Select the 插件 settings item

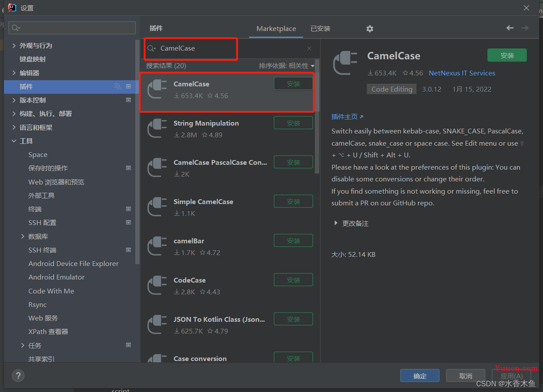pyautogui.click(x=71, y=86)
